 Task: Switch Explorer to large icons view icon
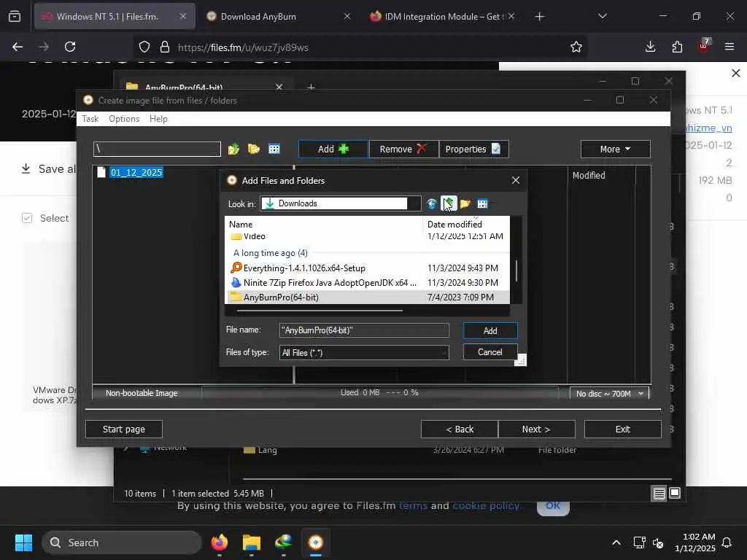(x=675, y=494)
